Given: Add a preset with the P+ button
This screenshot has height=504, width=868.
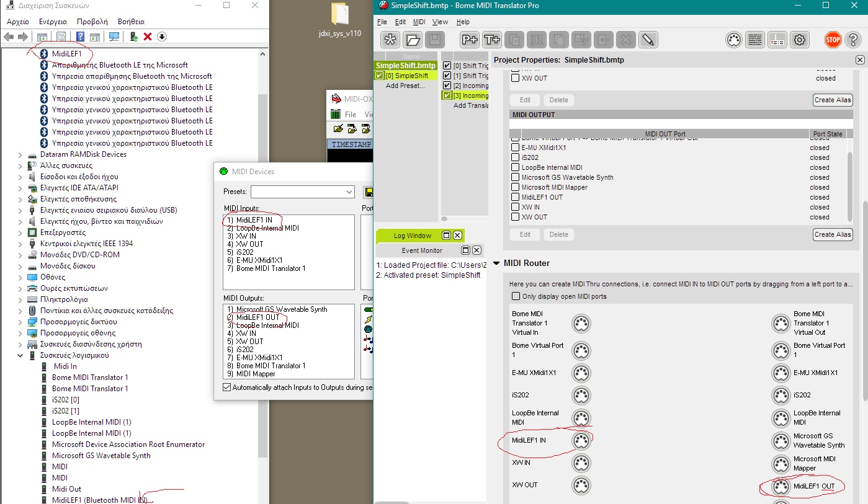Looking at the screenshot, I should (x=470, y=40).
